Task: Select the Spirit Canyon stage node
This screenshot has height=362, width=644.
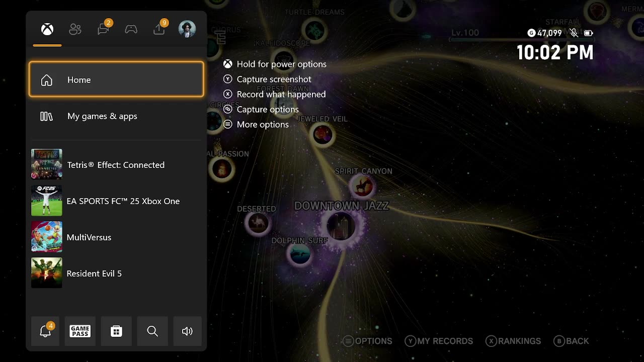Action: pyautogui.click(x=362, y=187)
